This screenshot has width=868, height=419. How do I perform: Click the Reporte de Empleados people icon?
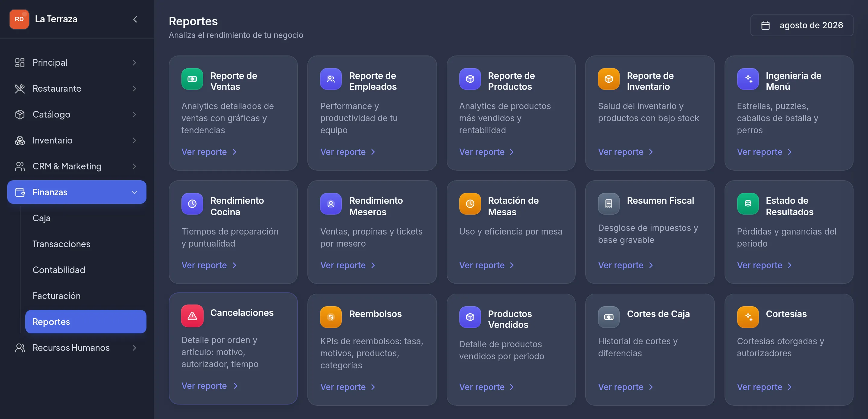331,79
